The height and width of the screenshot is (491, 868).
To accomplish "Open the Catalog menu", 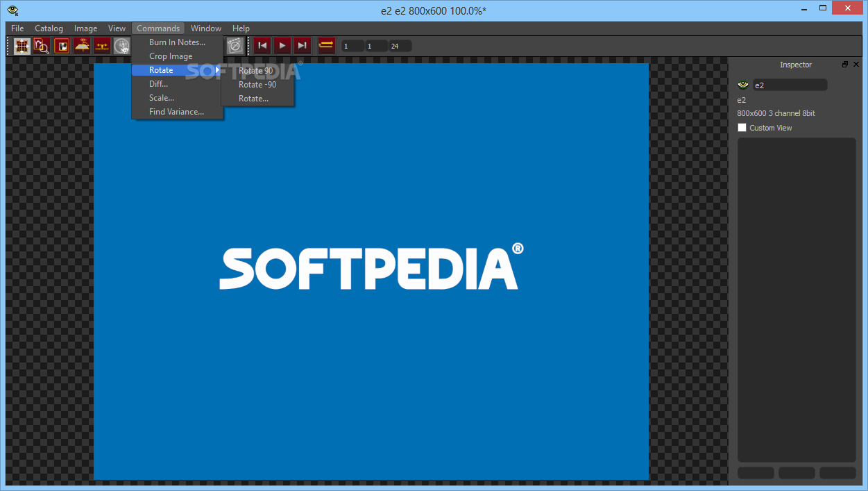I will coord(49,28).
